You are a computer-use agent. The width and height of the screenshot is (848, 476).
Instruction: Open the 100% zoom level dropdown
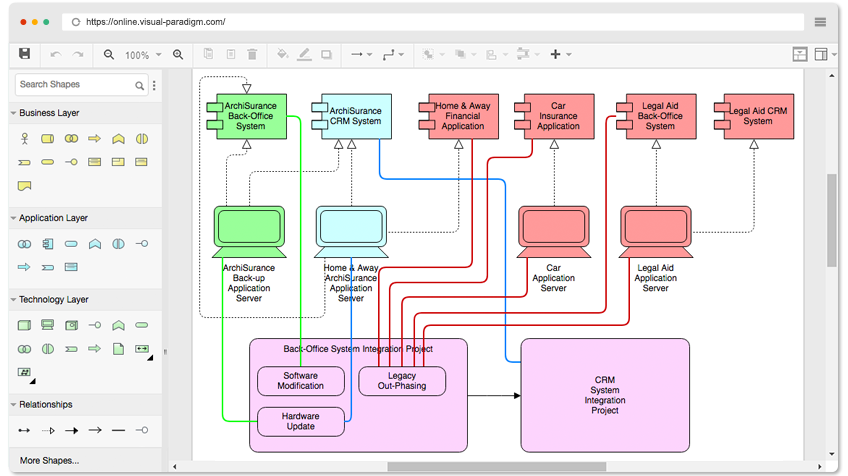pos(143,55)
